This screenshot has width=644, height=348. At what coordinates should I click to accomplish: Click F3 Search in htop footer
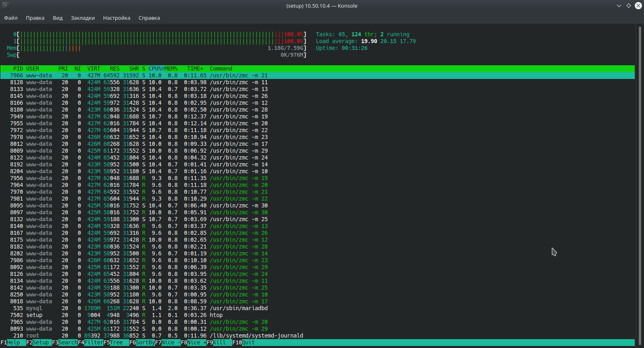click(65, 342)
